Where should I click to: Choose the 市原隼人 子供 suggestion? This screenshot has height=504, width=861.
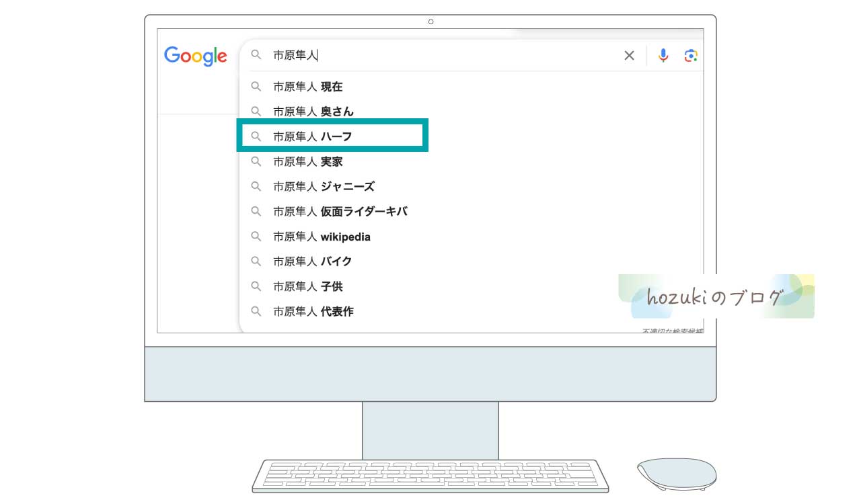click(x=307, y=286)
